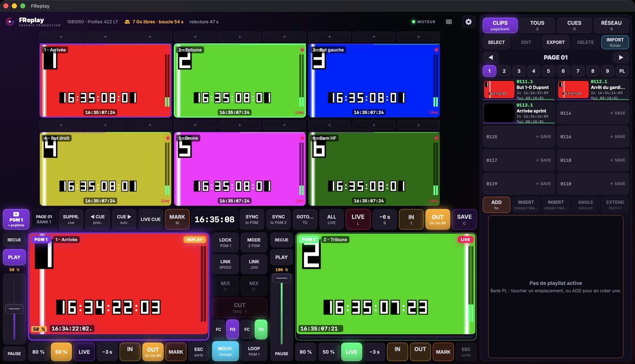Toggle LINK JOG
Viewport: 635px width, 364px height.
(254, 264)
